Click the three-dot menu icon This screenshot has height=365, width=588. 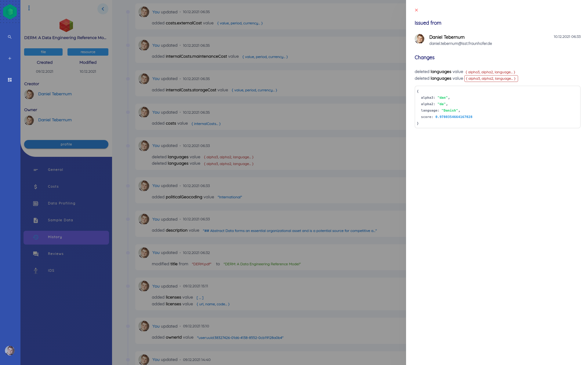tap(29, 7)
